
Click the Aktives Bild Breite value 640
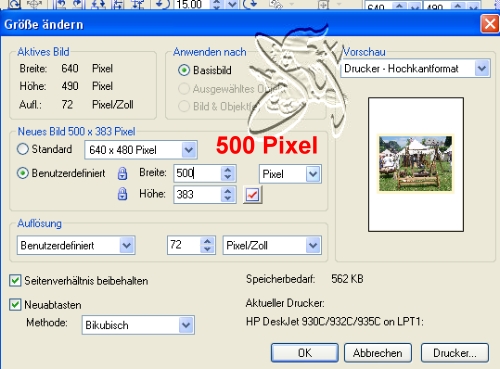tap(70, 68)
